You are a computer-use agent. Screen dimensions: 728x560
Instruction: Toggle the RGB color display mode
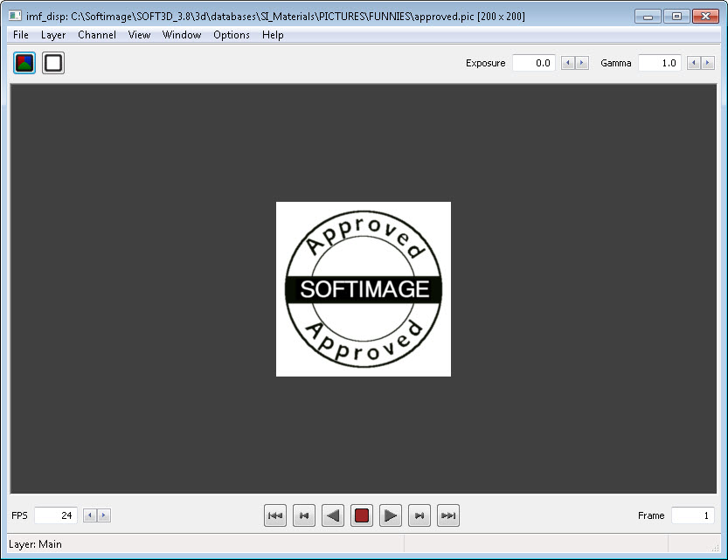[24, 62]
